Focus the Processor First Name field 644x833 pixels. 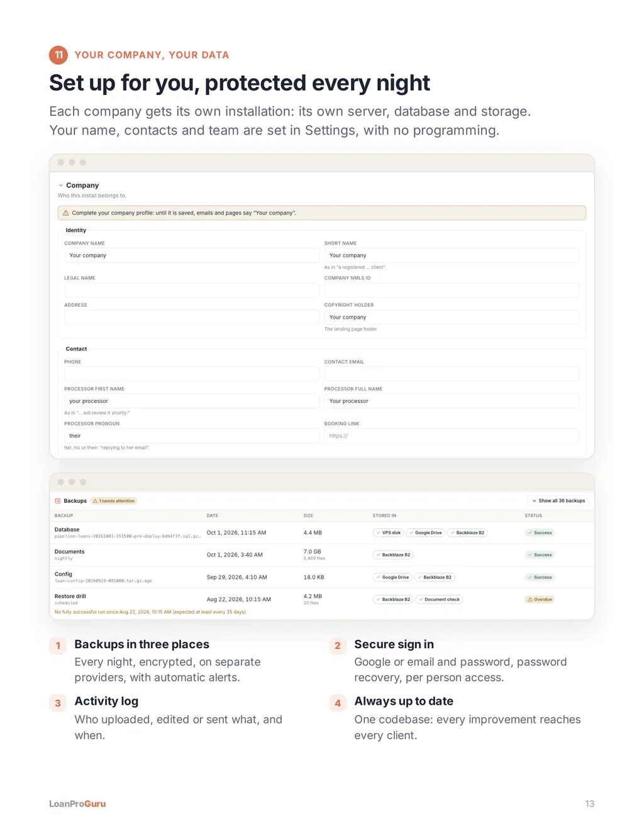pyautogui.click(x=192, y=401)
